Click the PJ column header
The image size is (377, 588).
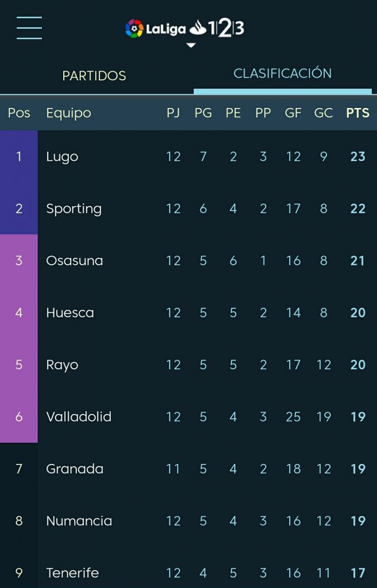173,113
